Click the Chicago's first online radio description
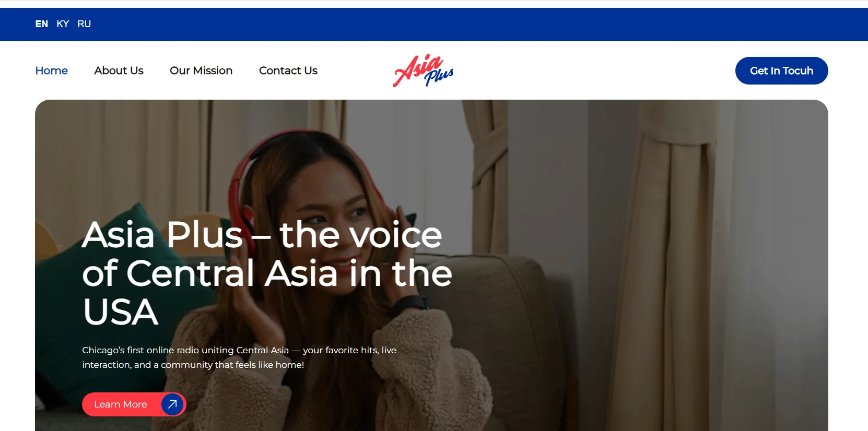868x431 pixels. (239, 357)
